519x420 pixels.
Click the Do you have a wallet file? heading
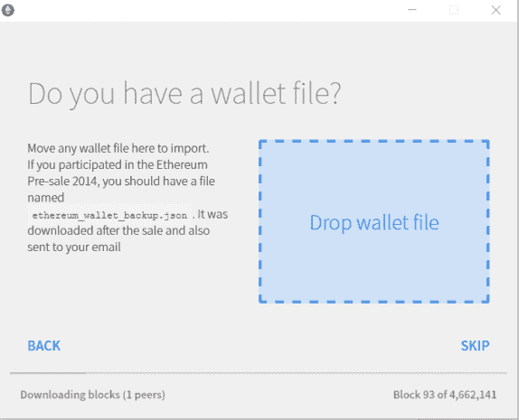tap(184, 94)
